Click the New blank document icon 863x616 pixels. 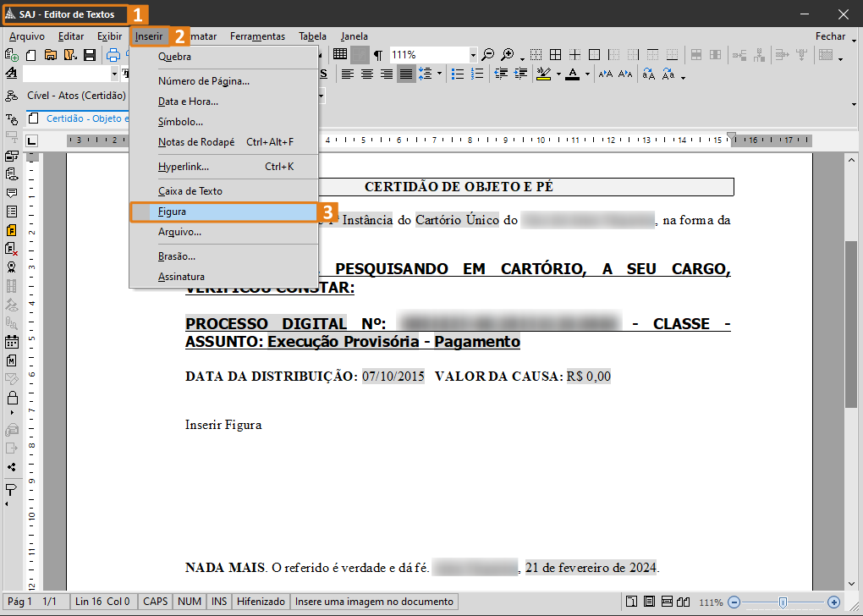(x=31, y=54)
